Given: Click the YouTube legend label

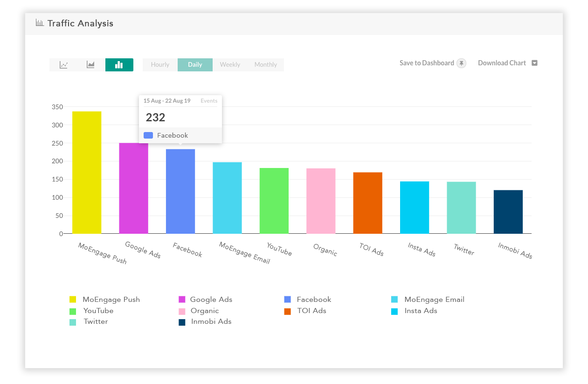Looking at the screenshot, I should pyautogui.click(x=98, y=311).
